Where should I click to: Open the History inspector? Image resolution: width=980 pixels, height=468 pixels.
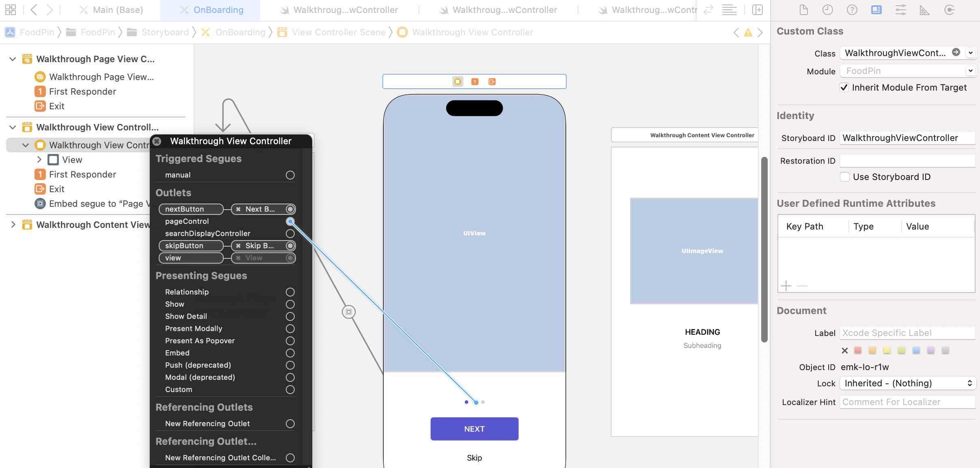click(x=828, y=10)
